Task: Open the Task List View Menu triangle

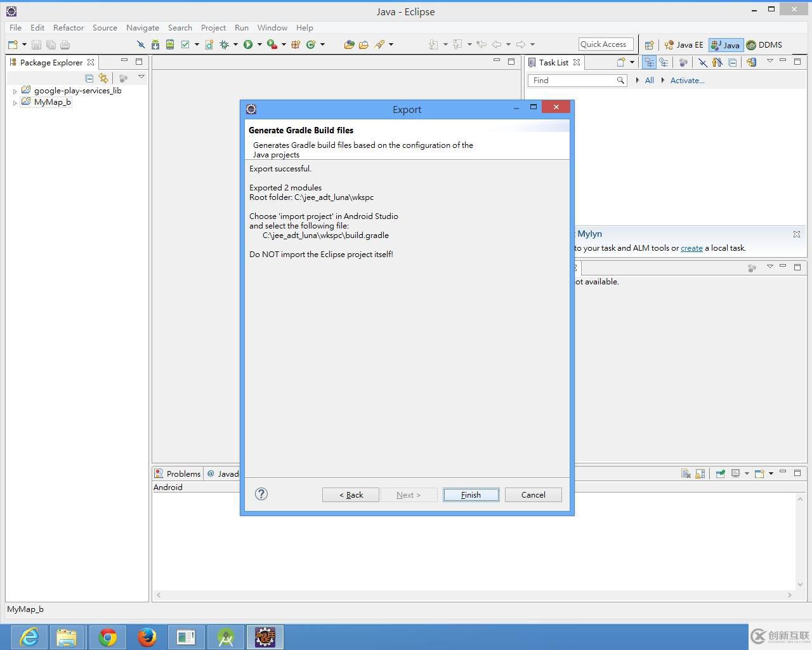Action: tap(769, 61)
